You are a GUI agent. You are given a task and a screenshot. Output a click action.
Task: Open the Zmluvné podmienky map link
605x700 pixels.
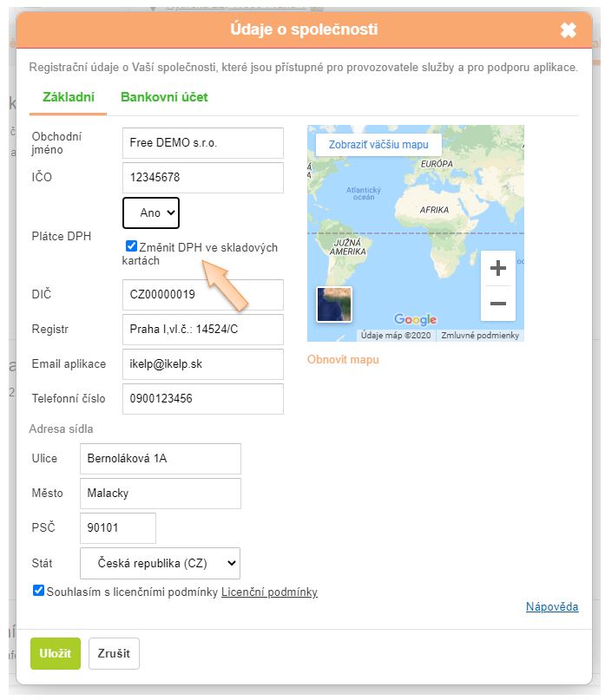(480, 336)
